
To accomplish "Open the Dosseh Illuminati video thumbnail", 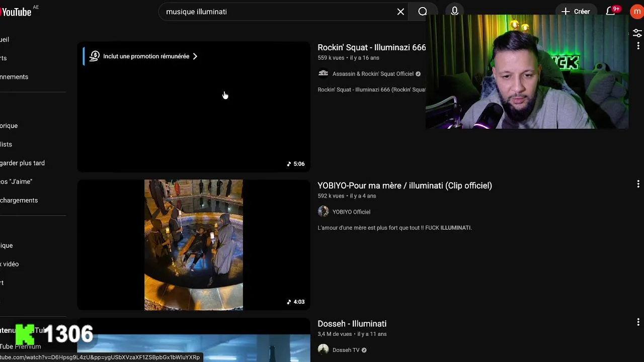I will coord(194,340).
